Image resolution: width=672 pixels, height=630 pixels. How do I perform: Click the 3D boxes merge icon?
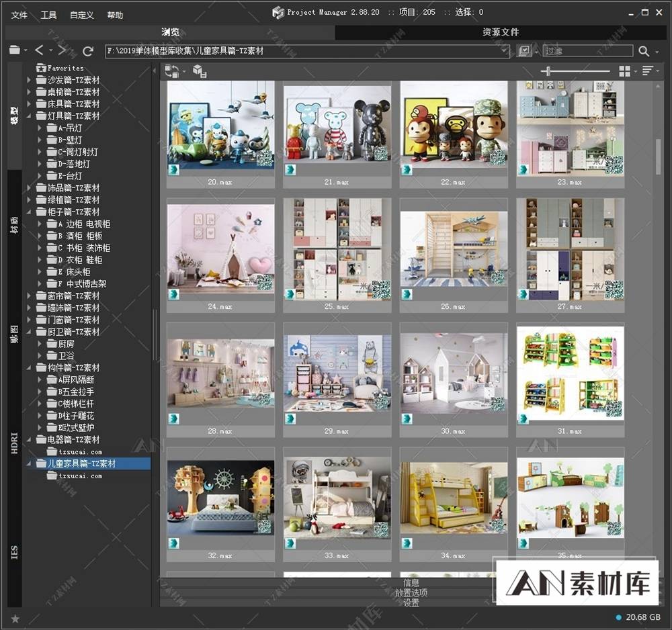point(200,71)
